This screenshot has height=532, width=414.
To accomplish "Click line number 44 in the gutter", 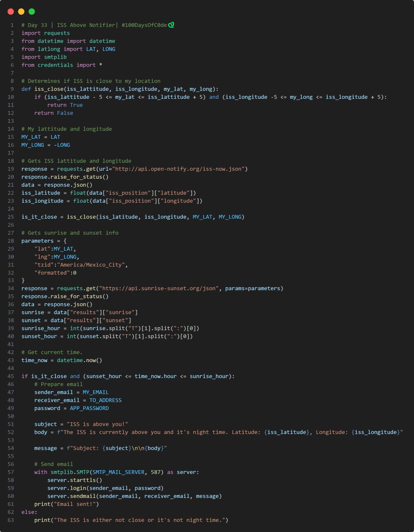I will tap(10, 368).
